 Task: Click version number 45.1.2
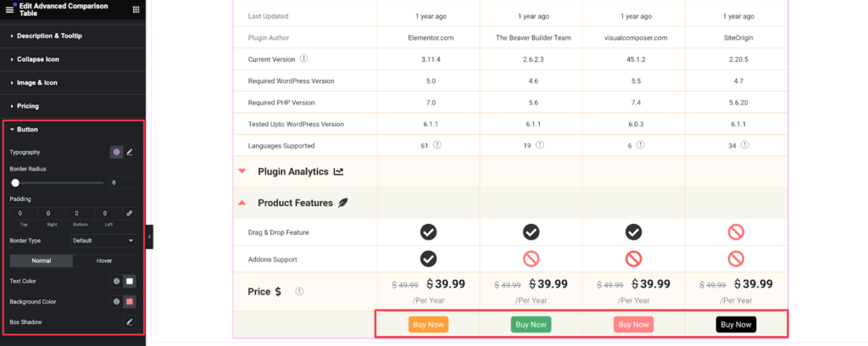point(636,59)
